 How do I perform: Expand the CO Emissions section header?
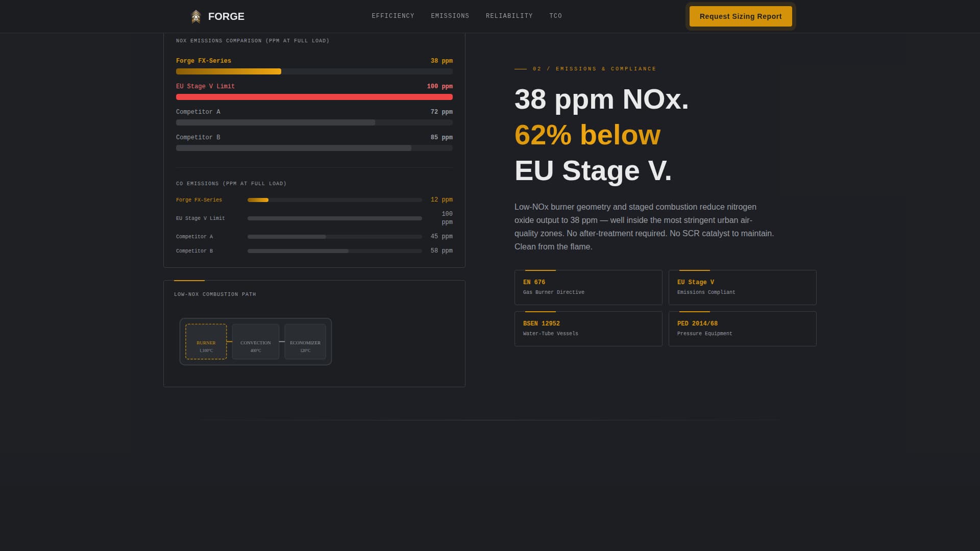point(231,184)
